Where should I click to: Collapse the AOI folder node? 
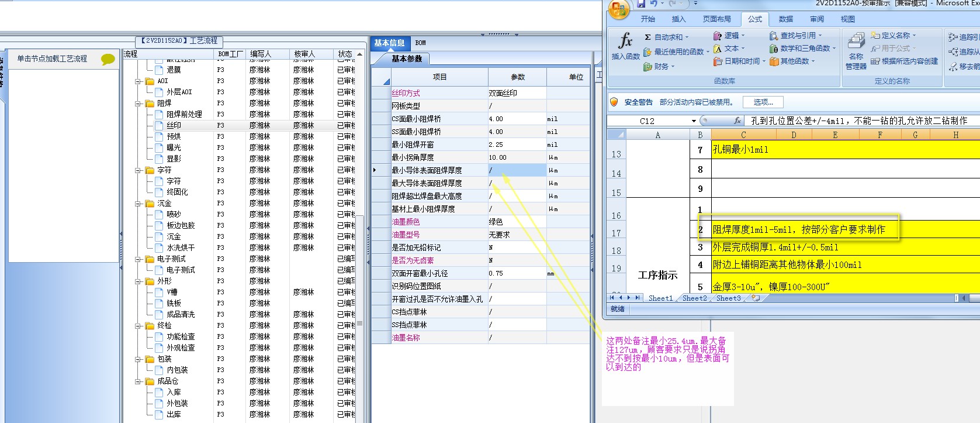(138, 81)
